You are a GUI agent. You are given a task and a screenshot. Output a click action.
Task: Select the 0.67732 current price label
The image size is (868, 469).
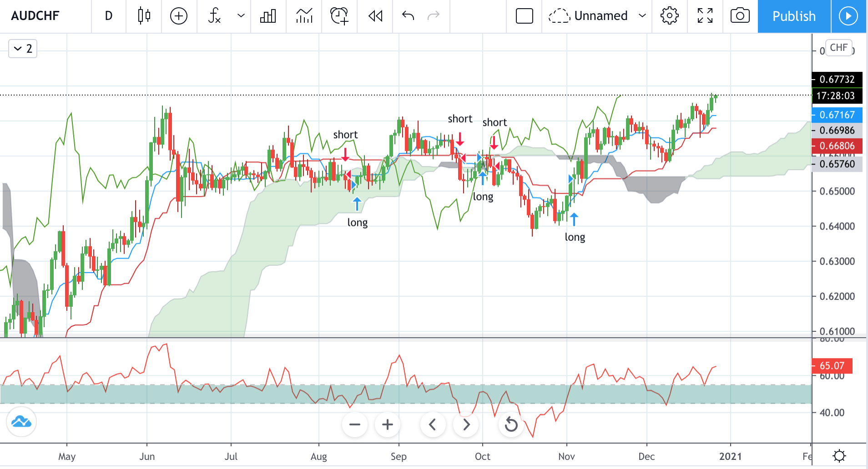tap(837, 79)
